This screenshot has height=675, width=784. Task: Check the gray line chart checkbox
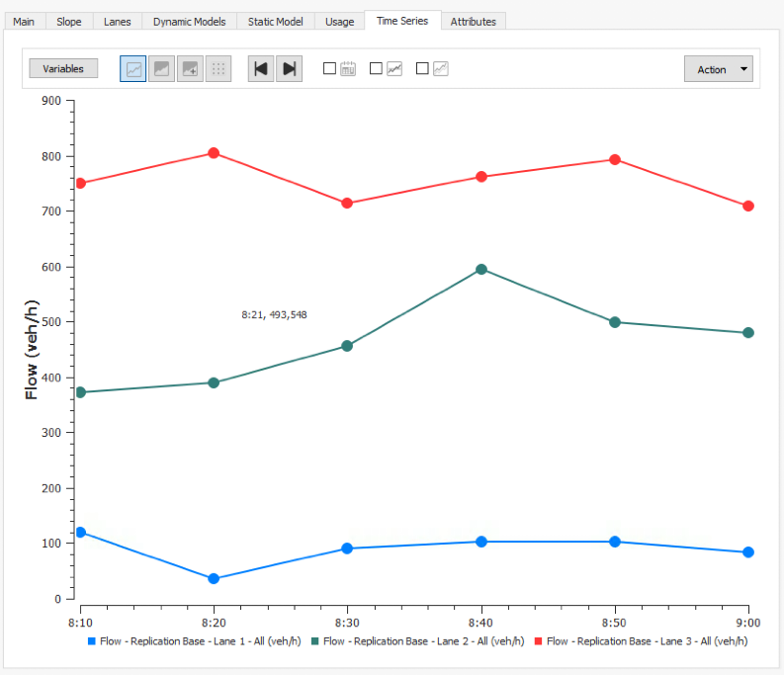pyautogui.click(x=422, y=69)
